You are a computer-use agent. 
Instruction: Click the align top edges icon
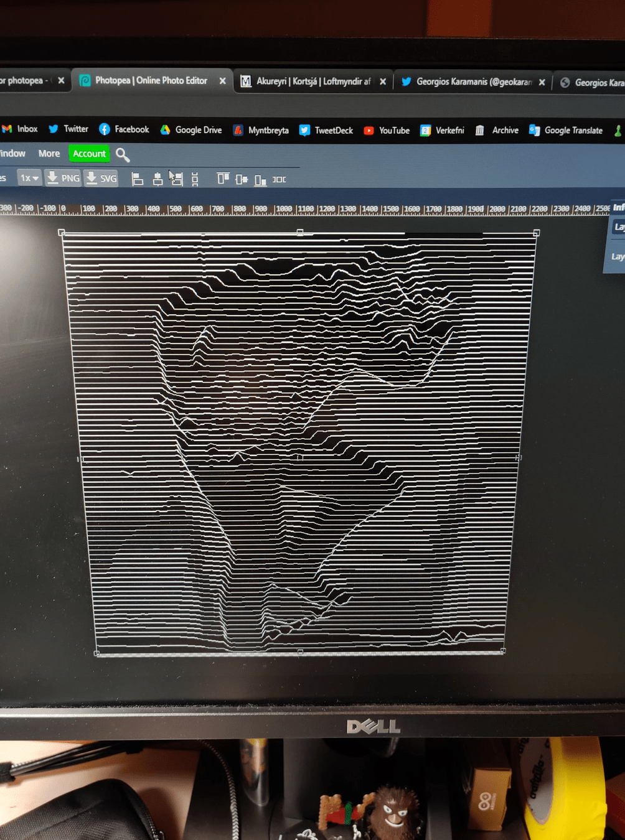tap(223, 179)
